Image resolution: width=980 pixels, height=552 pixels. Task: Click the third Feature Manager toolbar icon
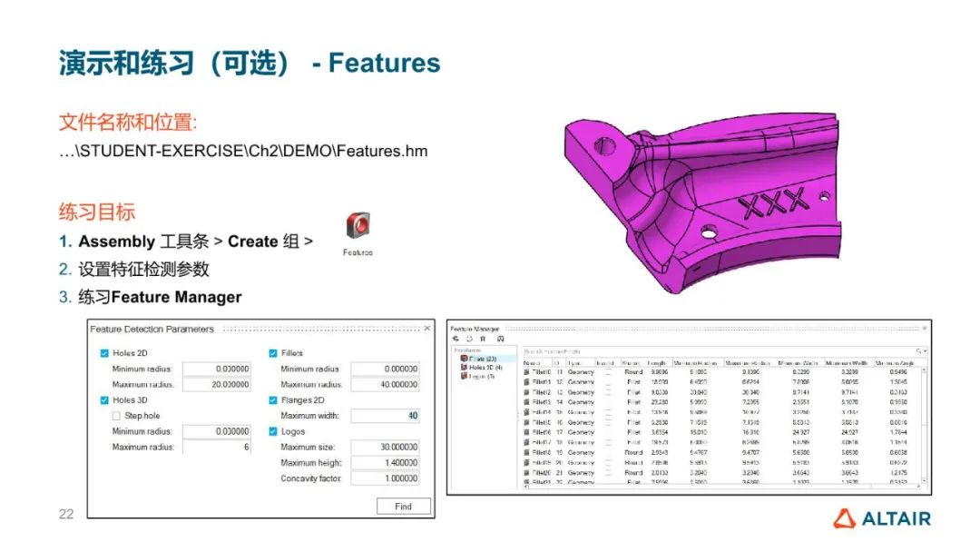[x=483, y=339]
